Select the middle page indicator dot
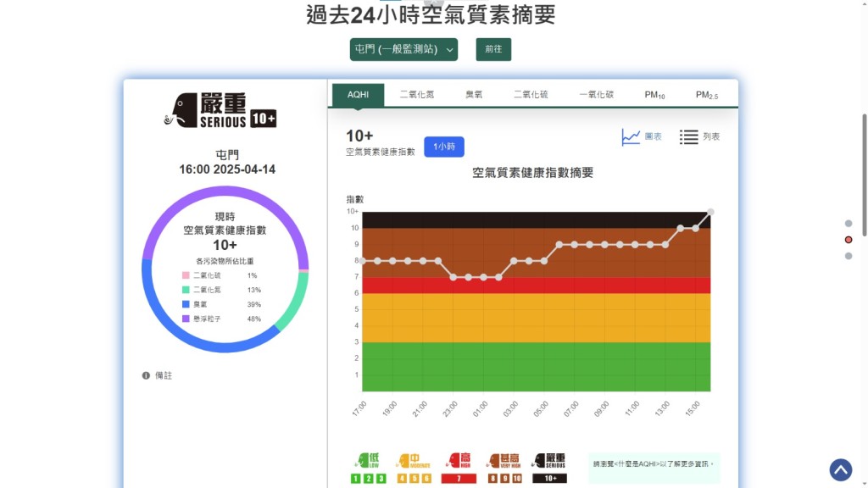The image size is (868, 488). [x=849, y=240]
